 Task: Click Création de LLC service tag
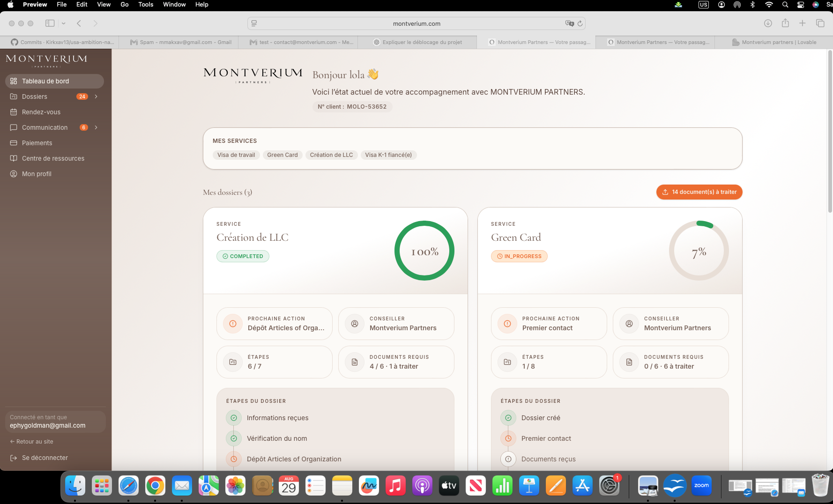pos(331,155)
